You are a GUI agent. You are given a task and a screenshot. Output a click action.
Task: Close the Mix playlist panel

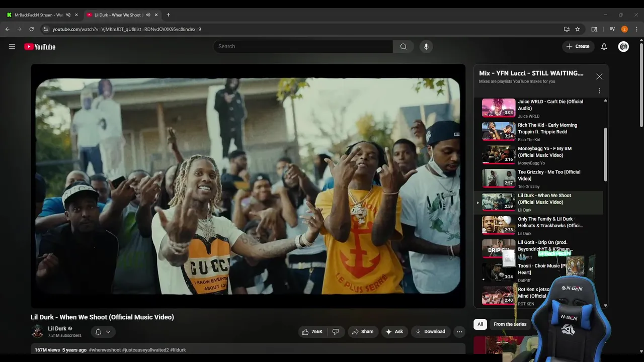599,76
